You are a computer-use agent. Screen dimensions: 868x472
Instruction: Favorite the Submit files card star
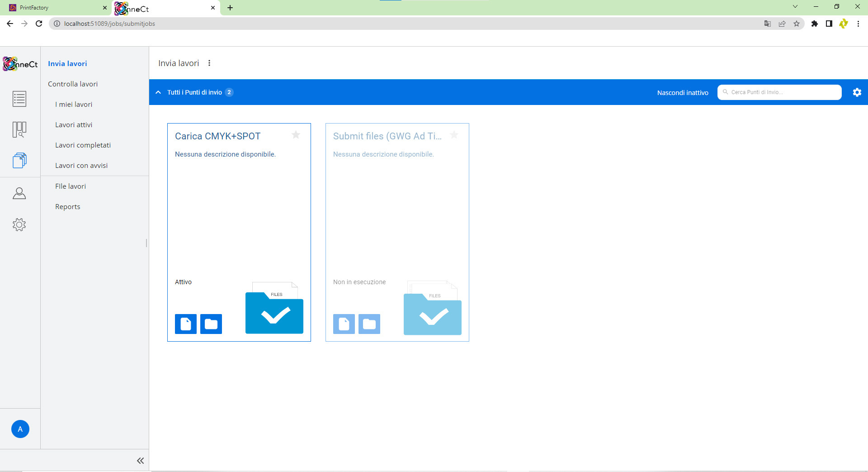[454, 135]
